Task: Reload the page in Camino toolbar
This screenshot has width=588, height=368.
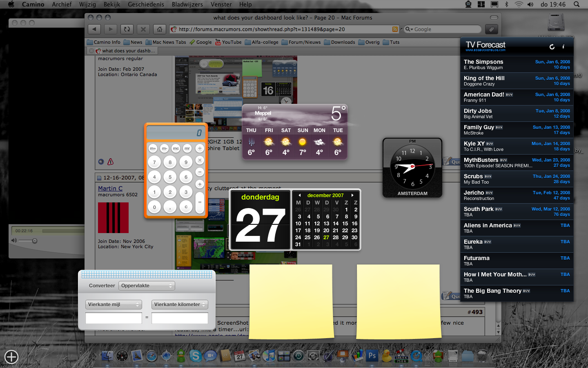Action: pyautogui.click(x=127, y=29)
